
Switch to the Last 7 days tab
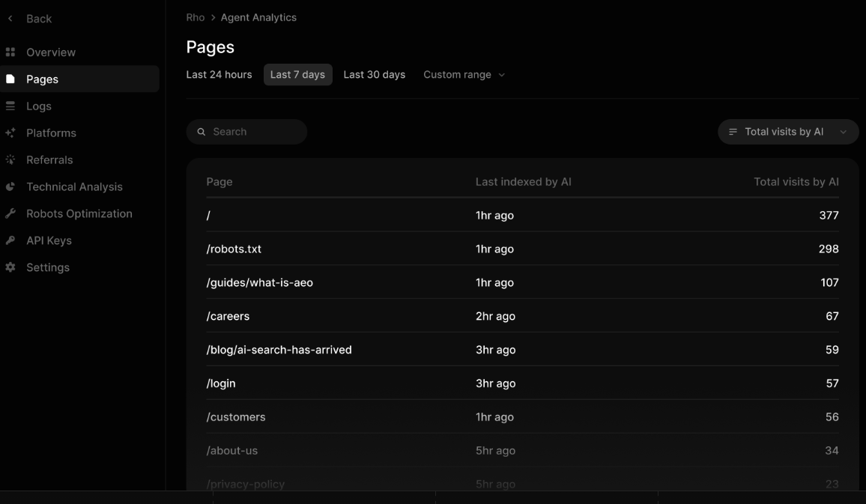(297, 74)
